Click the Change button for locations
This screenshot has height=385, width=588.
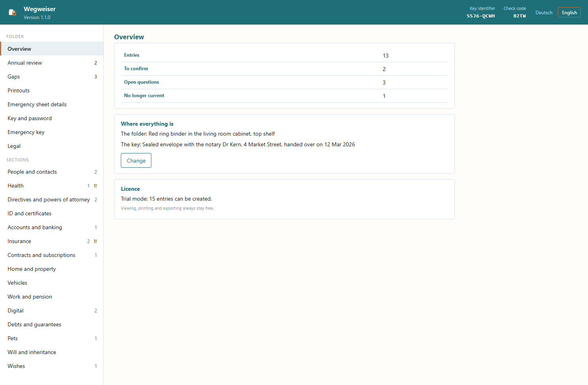[x=136, y=161]
